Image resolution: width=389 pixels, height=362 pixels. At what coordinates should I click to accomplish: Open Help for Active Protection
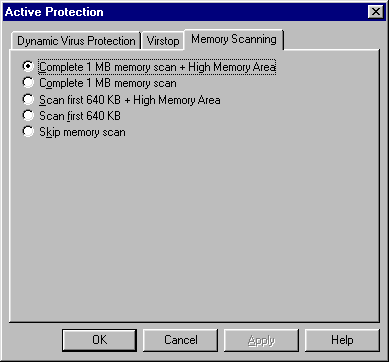coord(342,340)
